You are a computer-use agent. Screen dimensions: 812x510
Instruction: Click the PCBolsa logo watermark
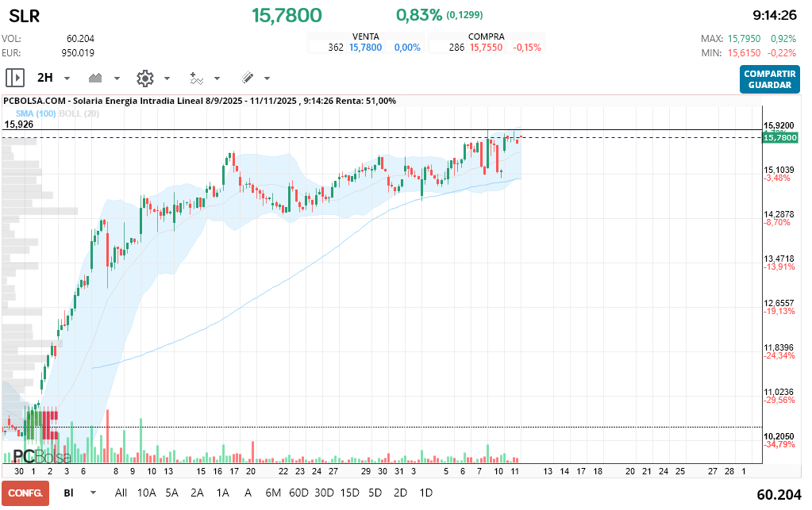[x=41, y=457]
